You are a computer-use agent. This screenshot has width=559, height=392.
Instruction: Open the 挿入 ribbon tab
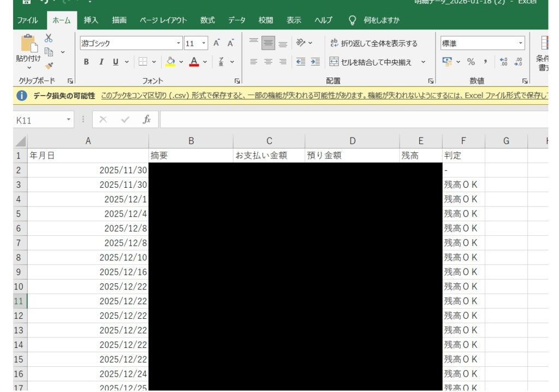[x=91, y=20]
